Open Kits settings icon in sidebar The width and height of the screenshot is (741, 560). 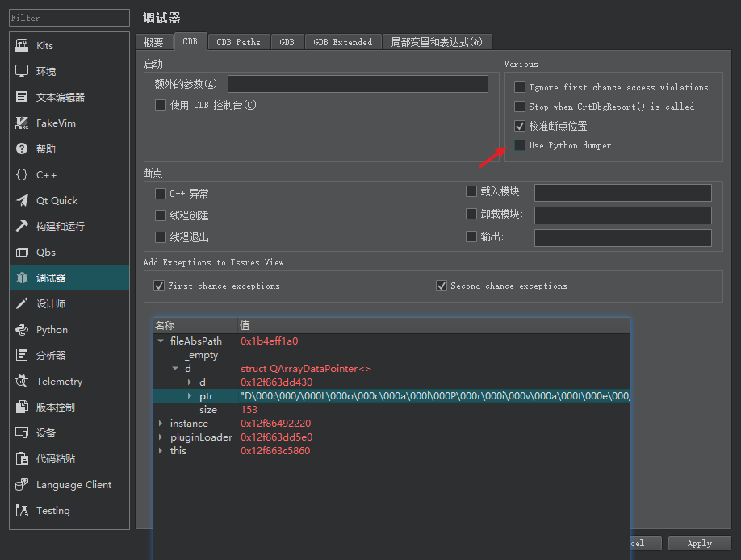[x=23, y=46]
